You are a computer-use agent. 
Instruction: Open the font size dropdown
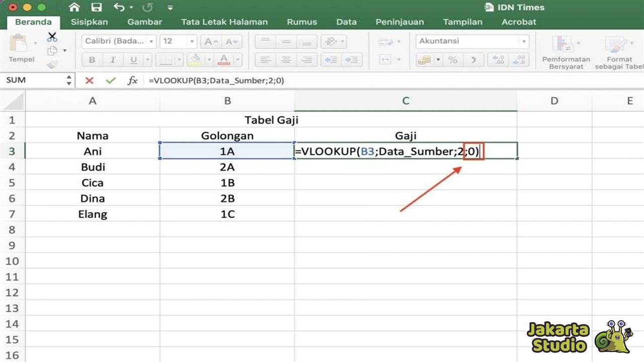pyautogui.click(x=191, y=41)
